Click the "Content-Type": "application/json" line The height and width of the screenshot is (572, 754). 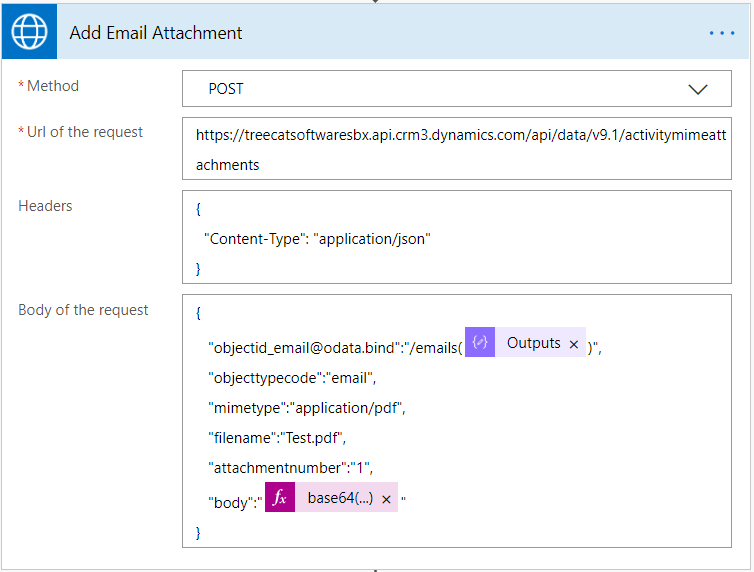click(317, 238)
